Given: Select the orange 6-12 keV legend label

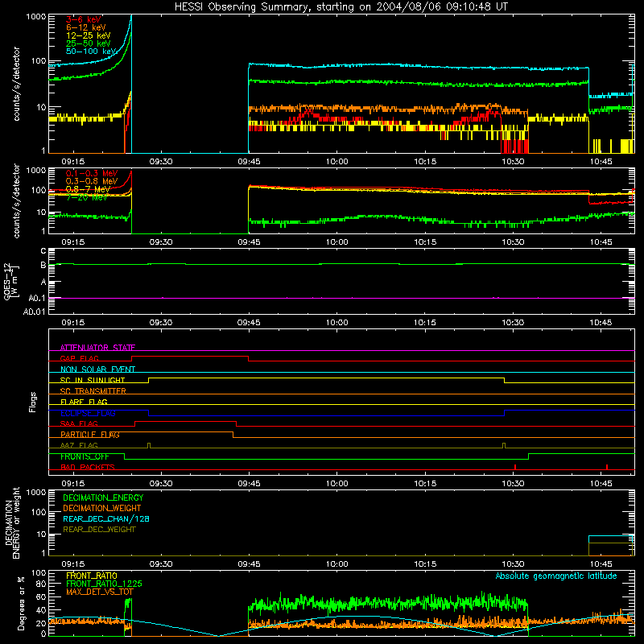Looking at the screenshot, I should click(x=86, y=27).
